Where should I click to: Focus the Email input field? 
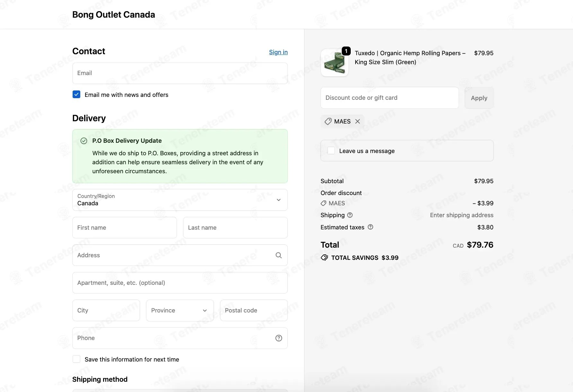[x=180, y=73]
